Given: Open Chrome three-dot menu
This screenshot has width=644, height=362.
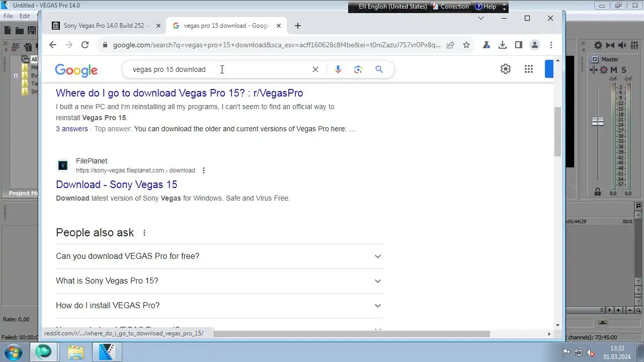Looking at the screenshot, I should tap(551, 45).
